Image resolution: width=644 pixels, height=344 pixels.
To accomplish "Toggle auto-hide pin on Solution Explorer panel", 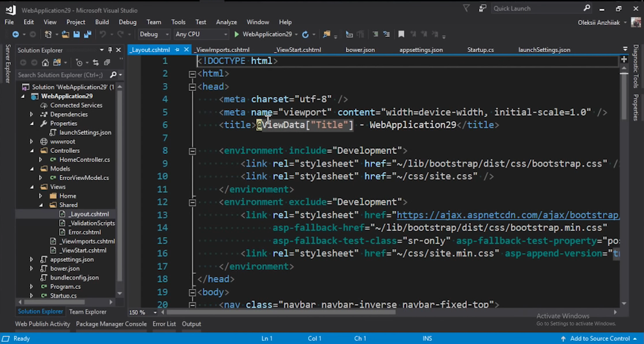I will (110, 50).
